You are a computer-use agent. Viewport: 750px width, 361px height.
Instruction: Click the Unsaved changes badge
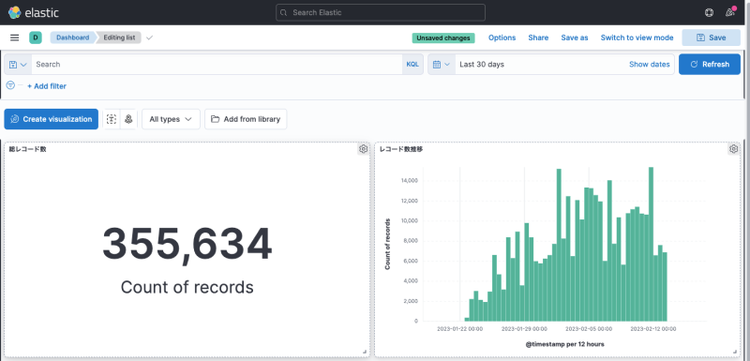(443, 38)
